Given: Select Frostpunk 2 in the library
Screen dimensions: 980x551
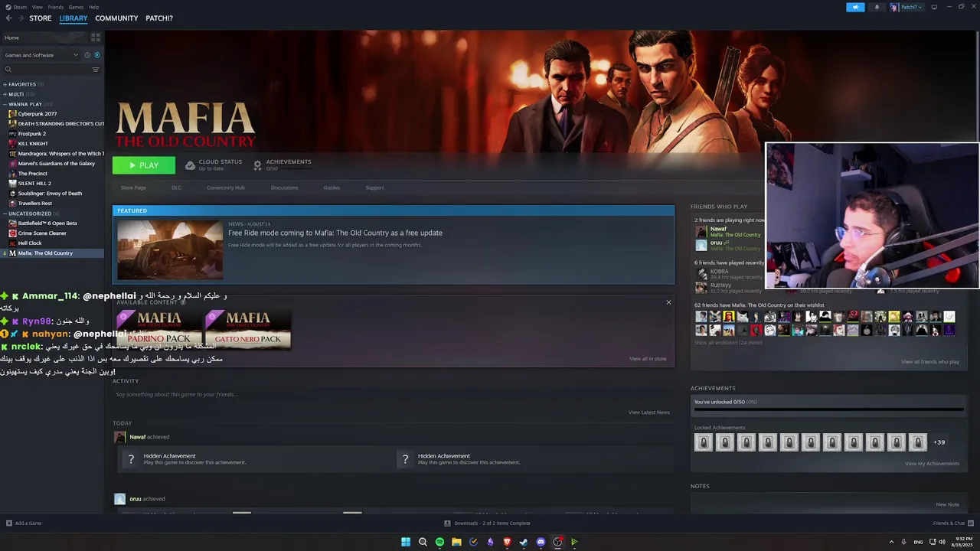Looking at the screenshot, I should pyautogui.click(x=31, y=134).
